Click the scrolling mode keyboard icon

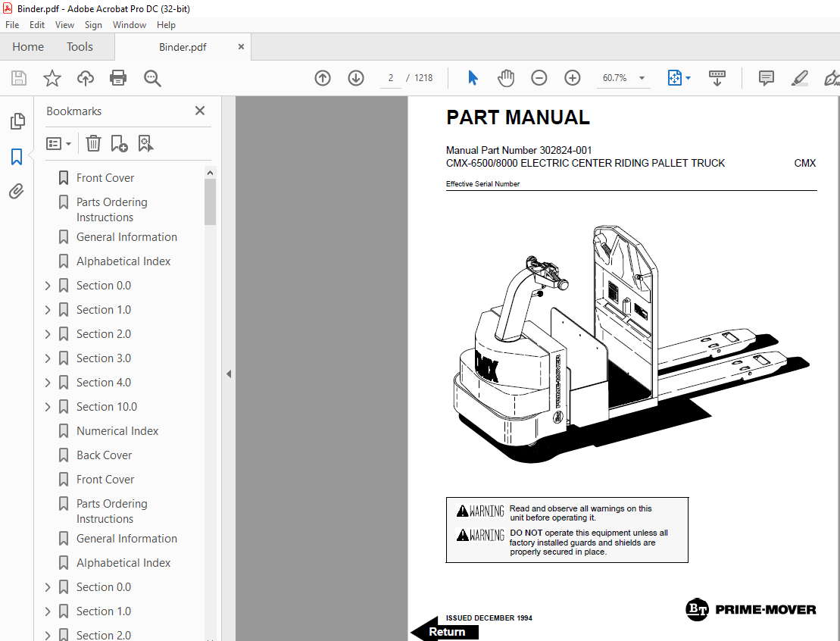(717, 78)
